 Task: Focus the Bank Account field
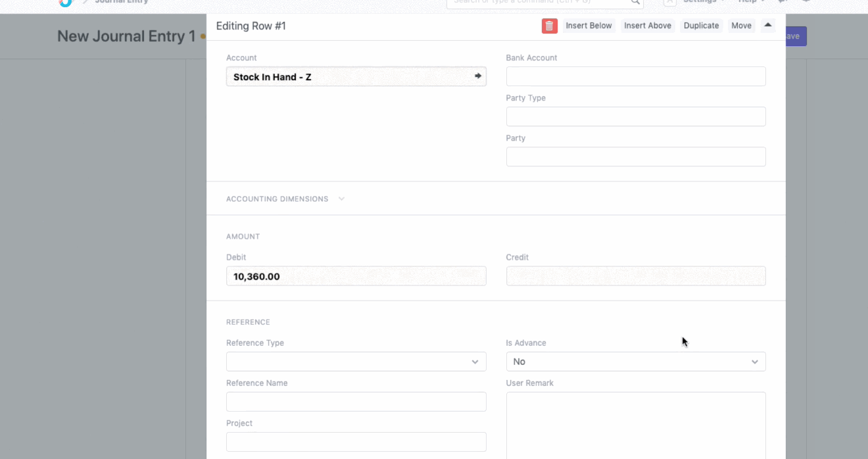(x=636, y=76)
